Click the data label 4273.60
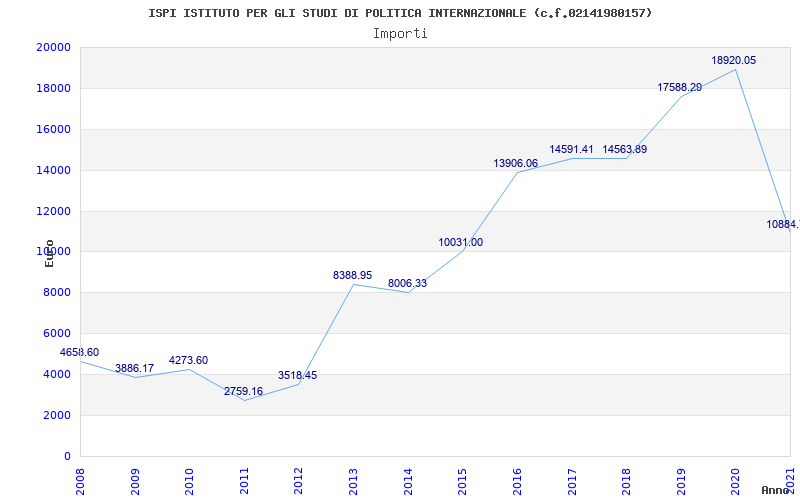This screenshot has width=800, height=500. point(188,360)
